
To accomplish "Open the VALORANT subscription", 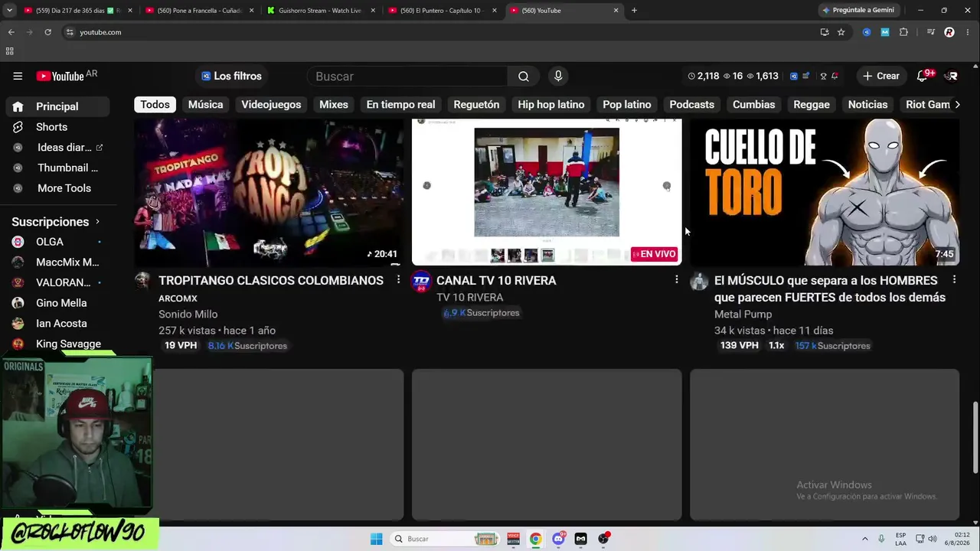I will [57, 282].
